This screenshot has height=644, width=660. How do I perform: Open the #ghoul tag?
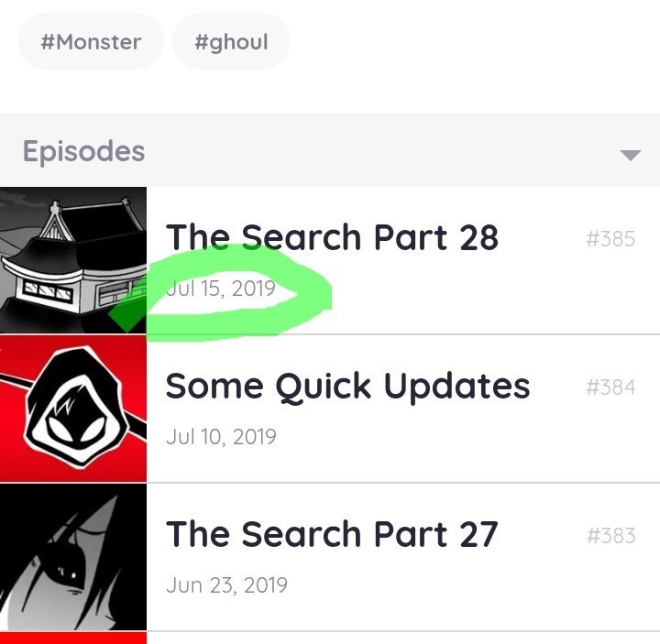[x=231, y=41]
